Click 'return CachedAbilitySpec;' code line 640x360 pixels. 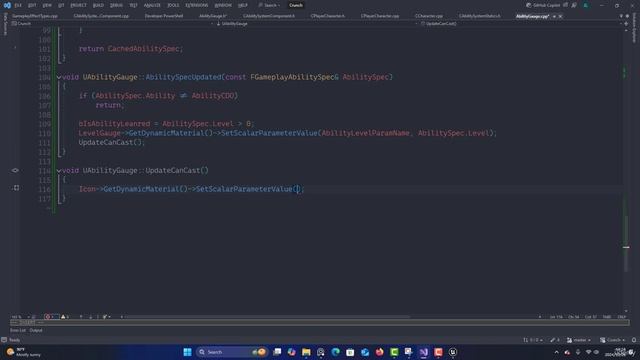[x=131, y=49]
